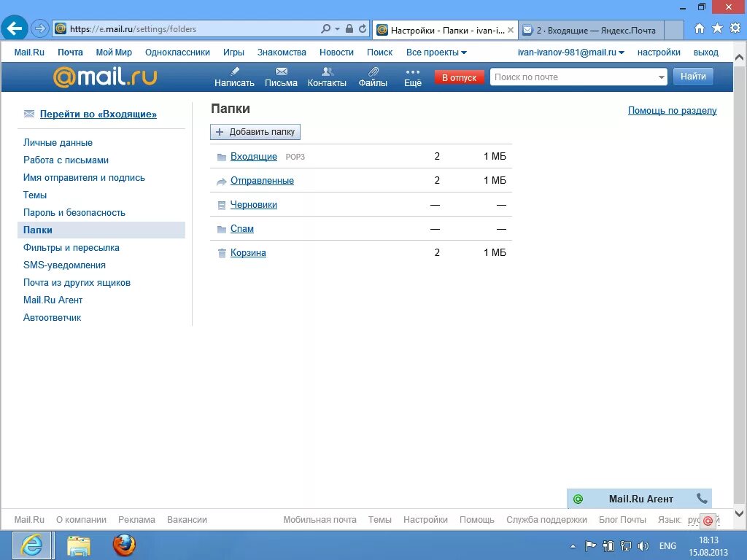The height and width of the screenshot is (560, 747).
Task: Click the @mail.ru logo
Action: tap(105, 76)
